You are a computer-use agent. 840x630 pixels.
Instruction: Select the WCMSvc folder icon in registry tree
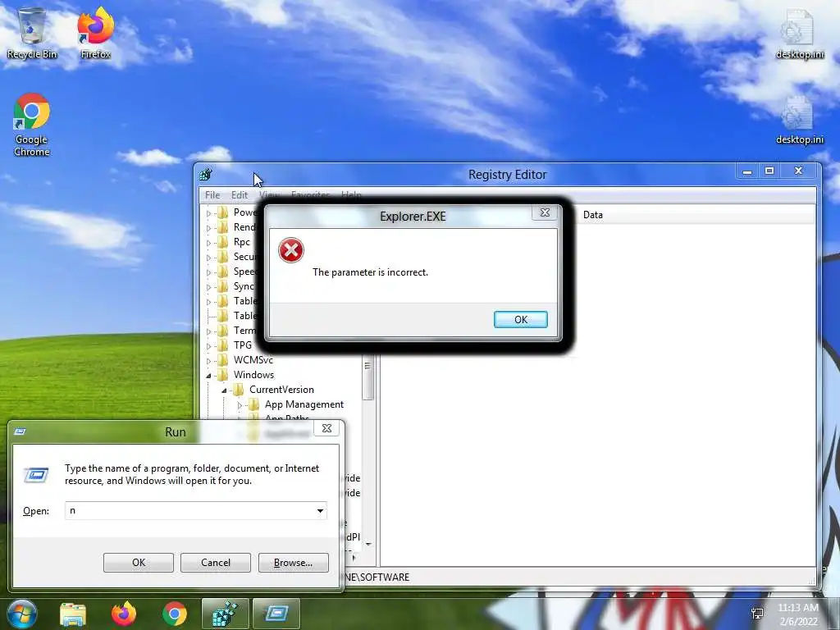(x=223, y=360)
